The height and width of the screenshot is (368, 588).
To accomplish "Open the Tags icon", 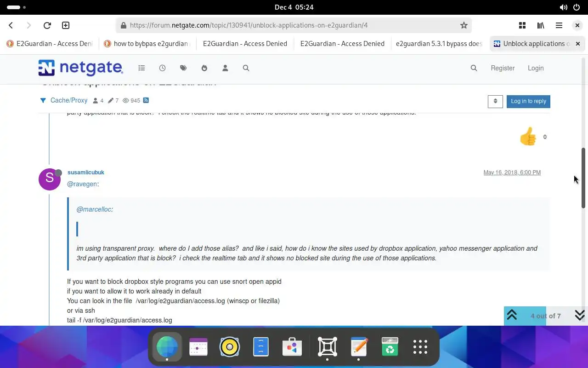I will coord(183,68).
